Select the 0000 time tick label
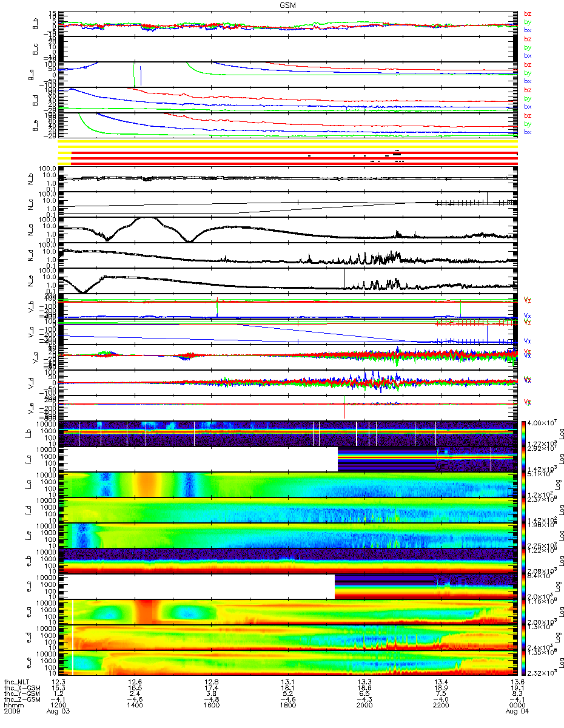The image size is (564, 728). pyautogui.click(x=516, y=705)
